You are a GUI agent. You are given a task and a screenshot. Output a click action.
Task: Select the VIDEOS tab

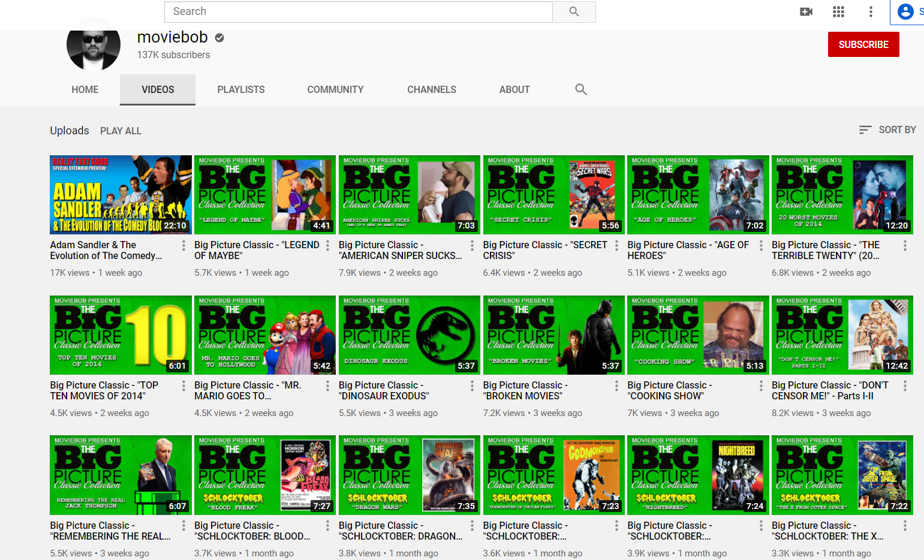click(x=158, y=89)
